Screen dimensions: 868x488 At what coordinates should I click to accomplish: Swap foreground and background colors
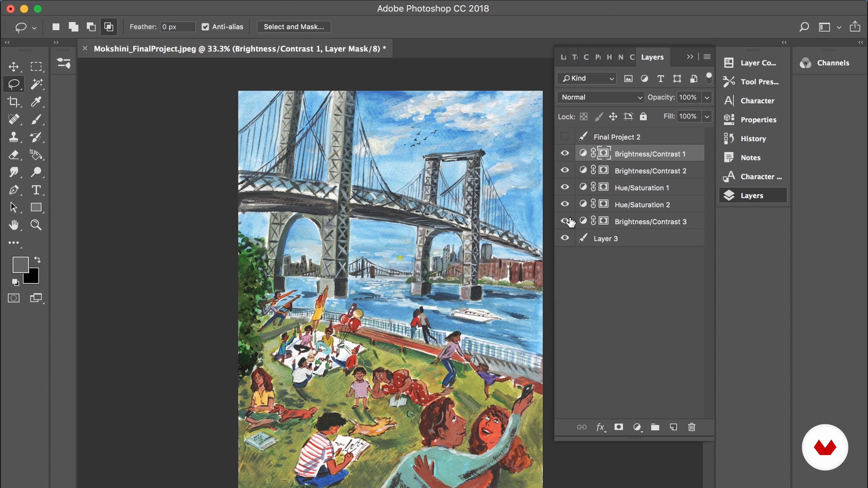pos(37,260)
